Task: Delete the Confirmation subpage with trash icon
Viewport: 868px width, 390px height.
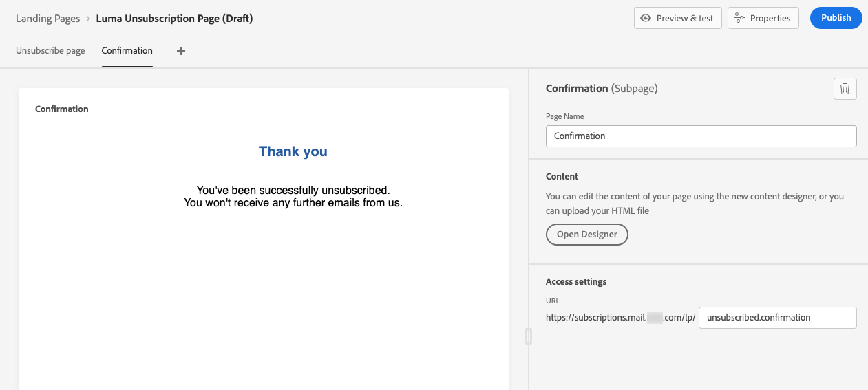Action: tap(845, 89)
